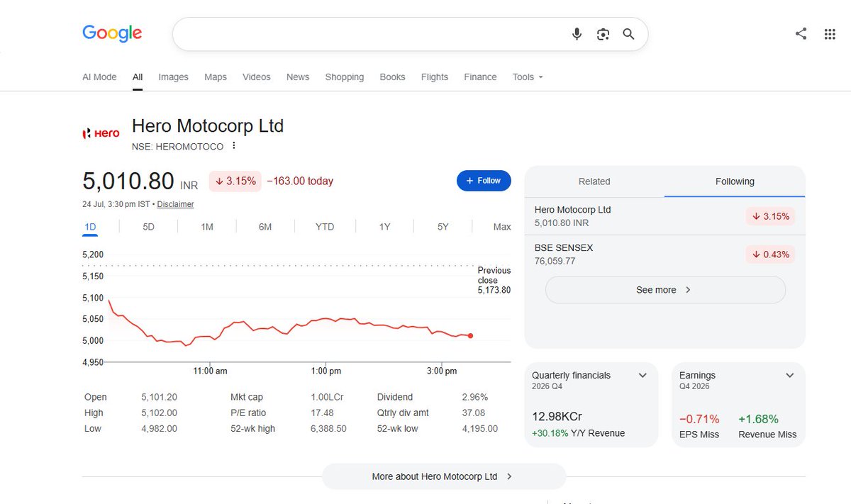Open the Images tab
The width and height of the screenshot is (851, 504).
tap(174, 77)
